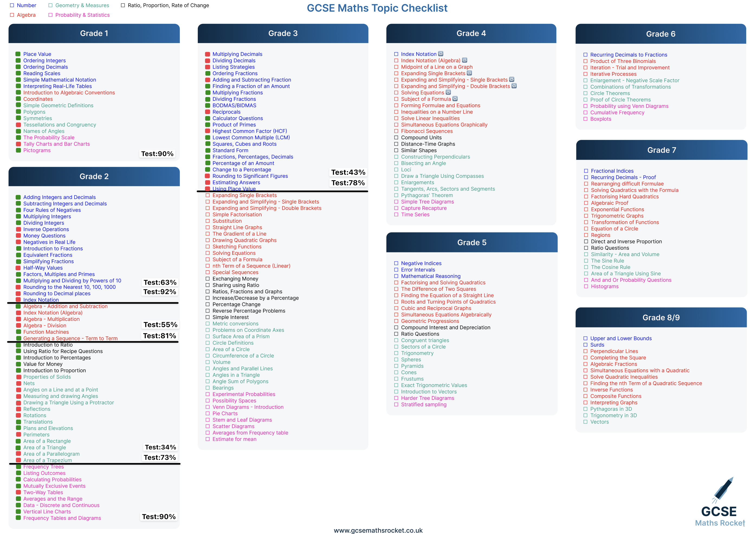Click the GCSE Maths Topic Checklist title
Image resolution: width=756 pixels, height=534 pixels.
point(377,8)
